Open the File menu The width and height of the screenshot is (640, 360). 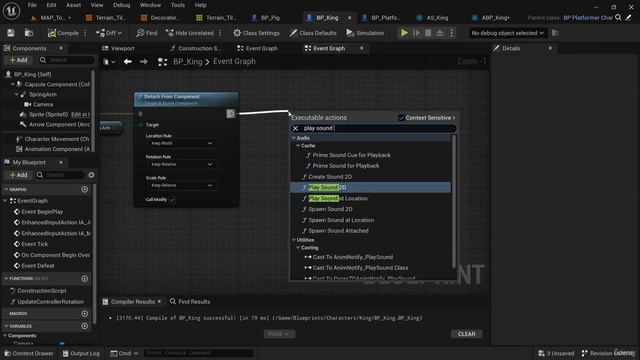point(32,5)
